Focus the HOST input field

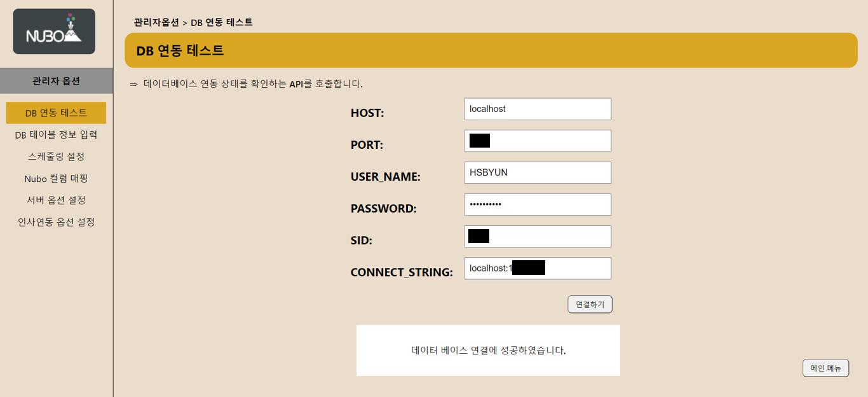[538, 109]
